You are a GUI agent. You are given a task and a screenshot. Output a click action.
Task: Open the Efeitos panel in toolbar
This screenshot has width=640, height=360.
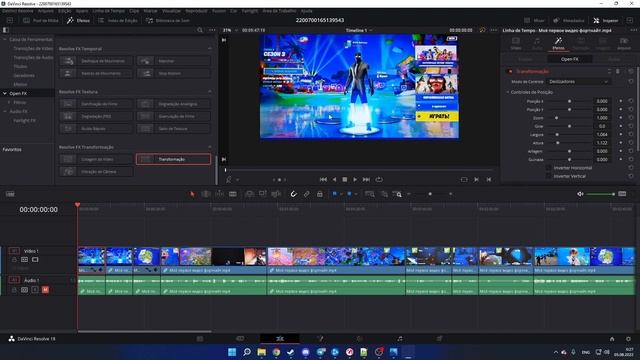78,20
